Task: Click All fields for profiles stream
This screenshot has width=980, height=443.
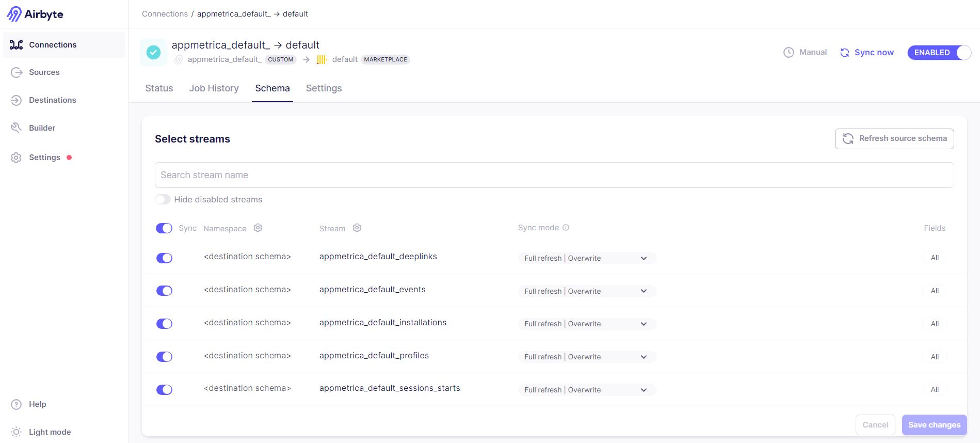Action: (935, 357)
